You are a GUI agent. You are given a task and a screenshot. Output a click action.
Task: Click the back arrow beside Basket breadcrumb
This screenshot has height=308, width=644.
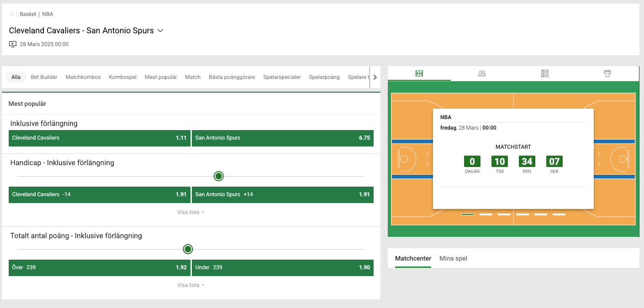pyautogui.click(x=11, y=14)
